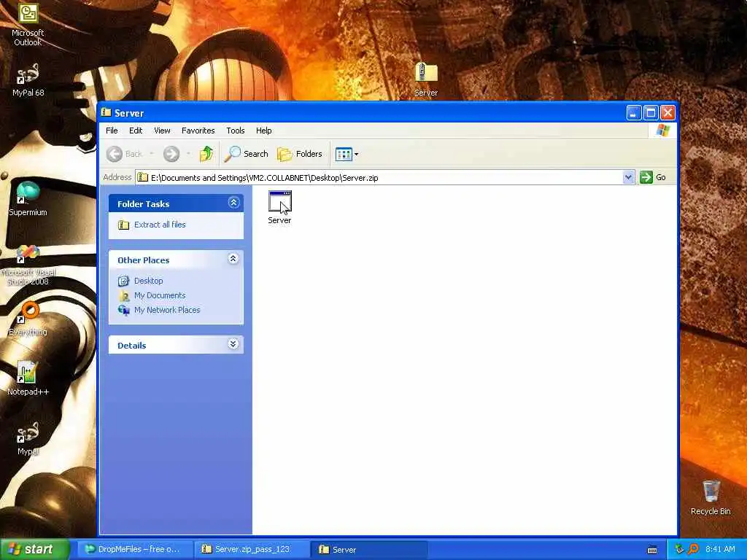Collapse the Other Places panel

[233, 259]
